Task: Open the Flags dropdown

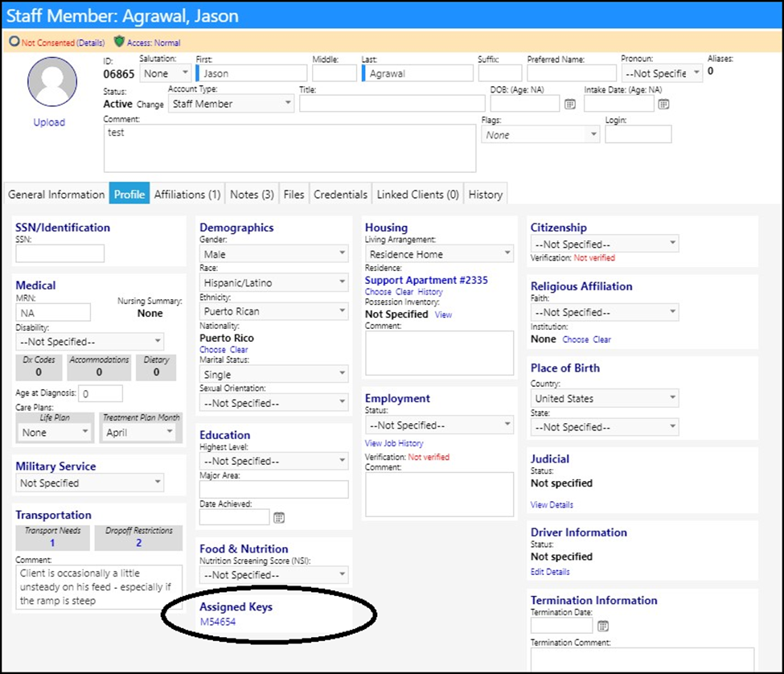Action: [540, 134]
